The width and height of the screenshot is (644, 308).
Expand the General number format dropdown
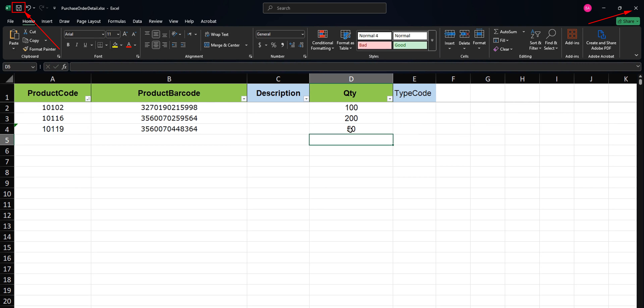302,34
